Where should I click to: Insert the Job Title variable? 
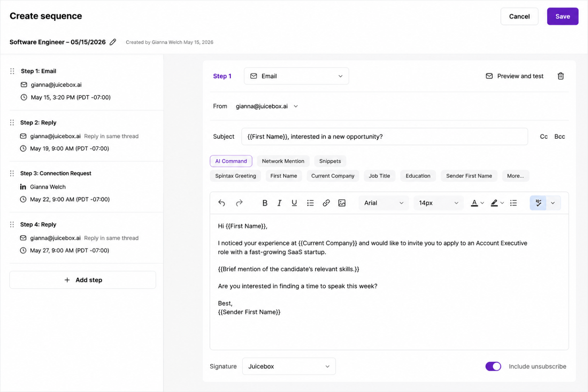(x=379, y=176)
